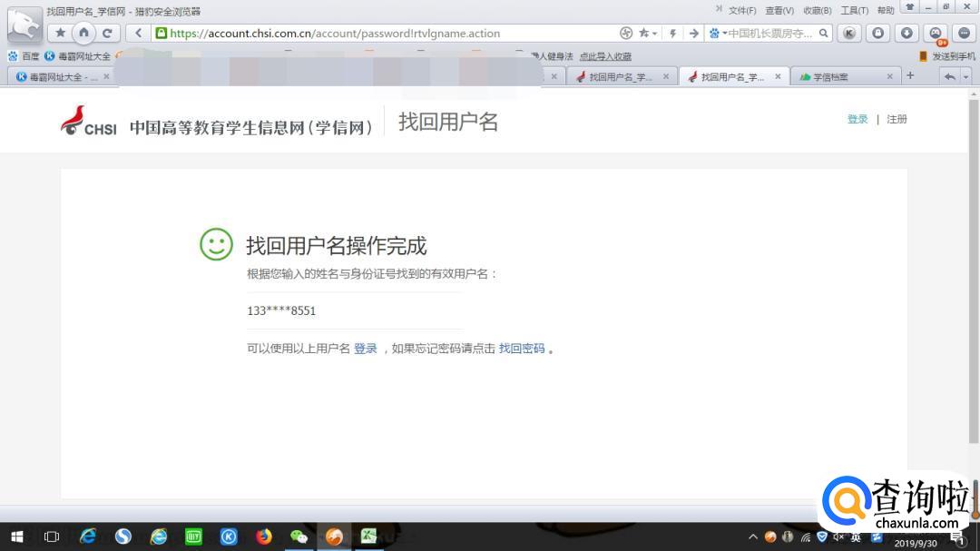Open 查看(V) menu

coord(779,11)
